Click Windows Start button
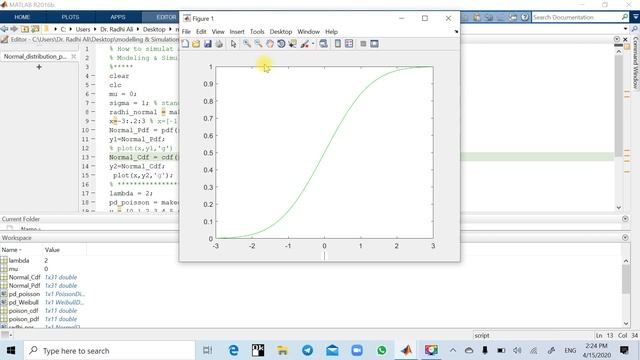The height and width of the screenshot is (360, 640). (11, 351)
